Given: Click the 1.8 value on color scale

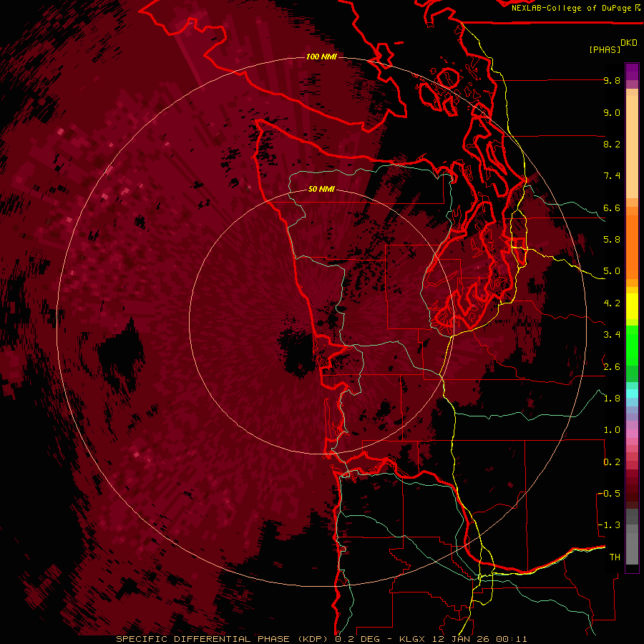Looking at the screenshot, I should point(612,399).
